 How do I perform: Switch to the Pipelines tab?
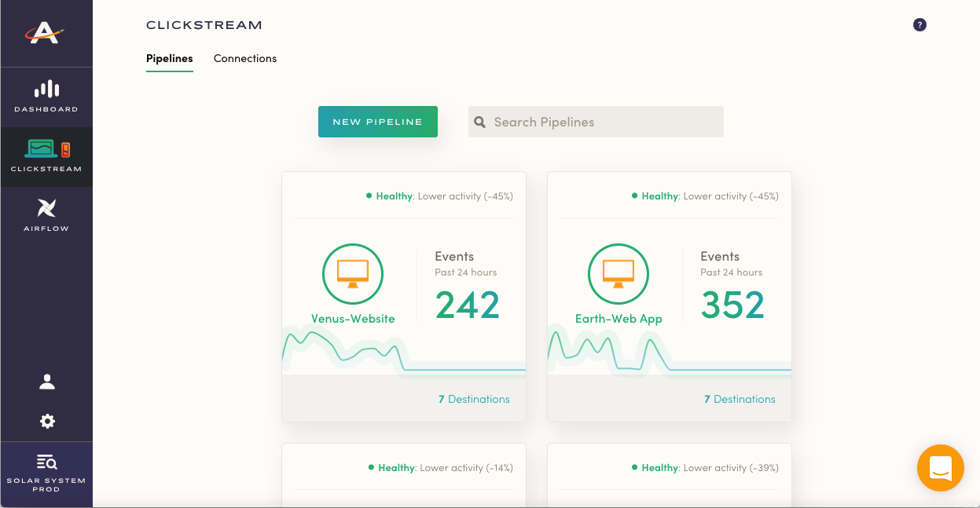(x=169, y=58)
